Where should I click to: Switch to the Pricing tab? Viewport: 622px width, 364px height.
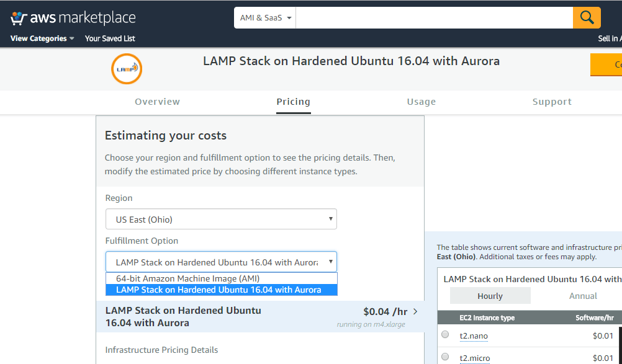(x=293, y=102)
